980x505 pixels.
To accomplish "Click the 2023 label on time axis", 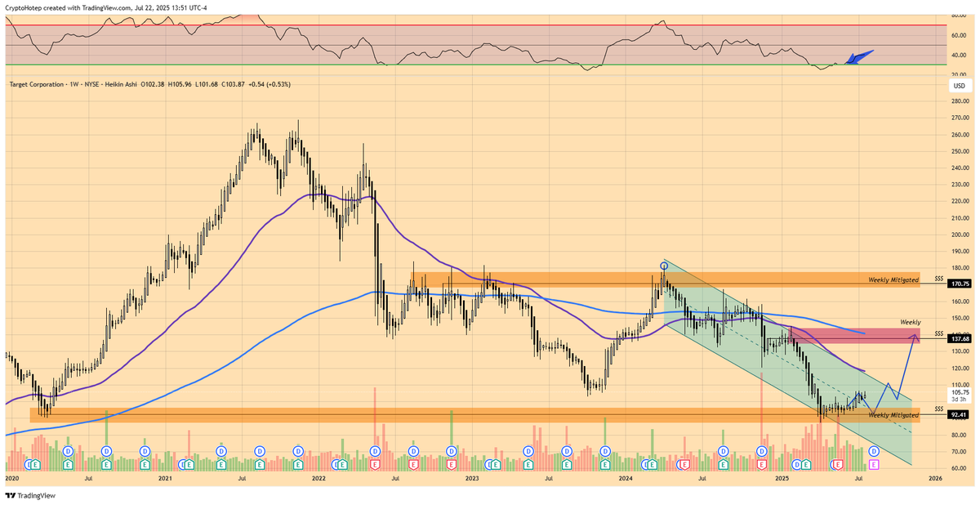I will pyautogui.click(x=472, y=477).
